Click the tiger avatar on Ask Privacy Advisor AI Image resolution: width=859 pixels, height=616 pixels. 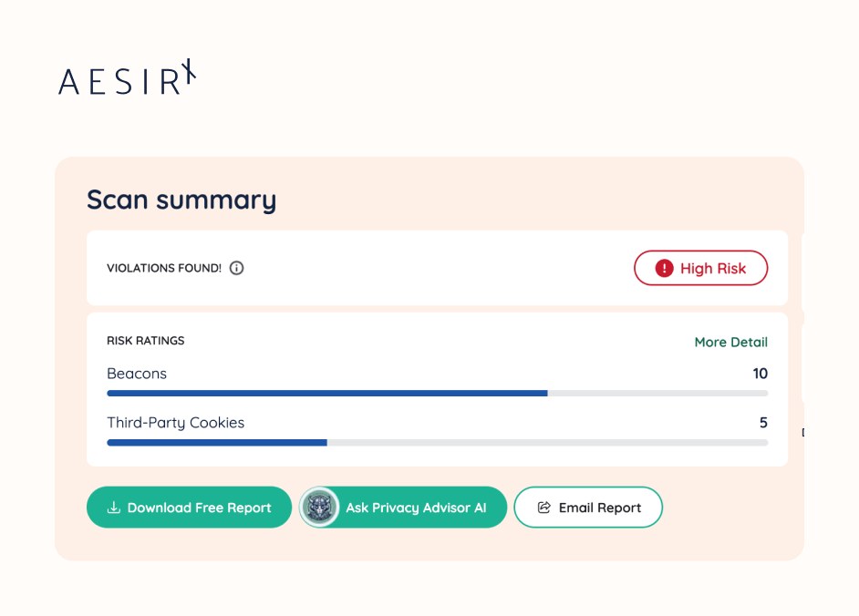(x=320, y=508)
